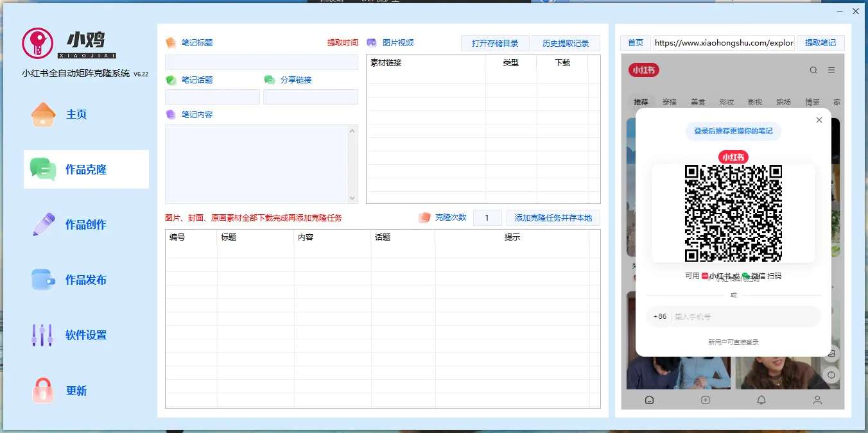Click the 首页 browser button

(x=636, y=43)
